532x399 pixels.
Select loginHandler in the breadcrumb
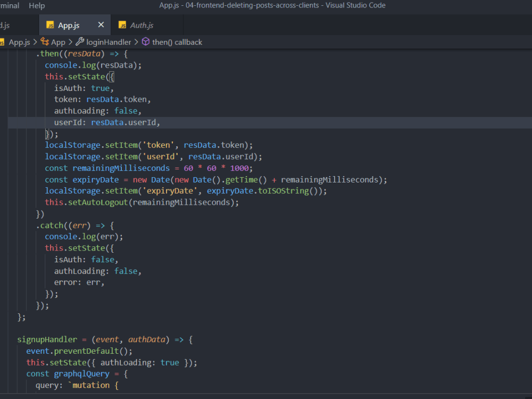coord(109,42)
